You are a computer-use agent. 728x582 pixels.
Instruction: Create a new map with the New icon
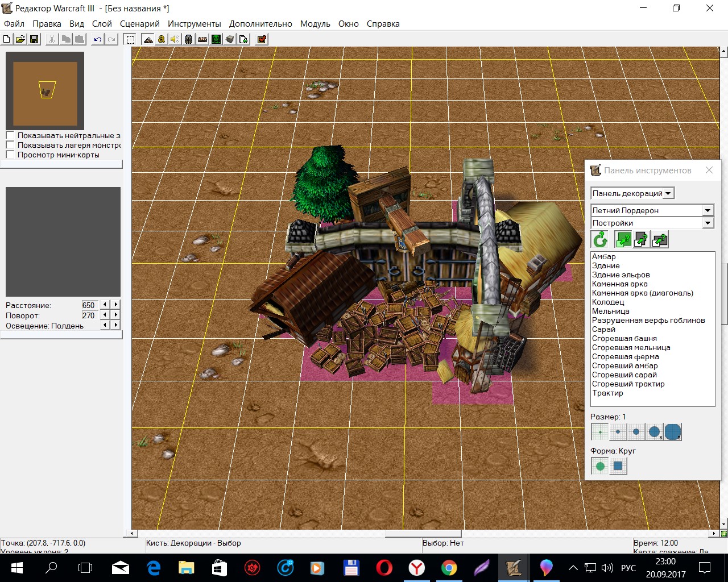tap(7, 39)
